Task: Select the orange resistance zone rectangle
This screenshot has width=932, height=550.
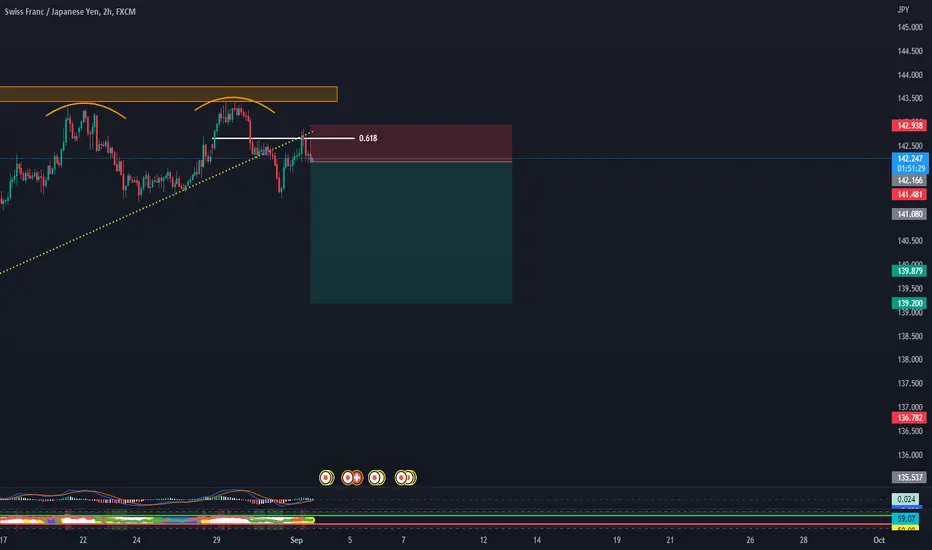Action: pyautogui.click(x=168, y=94)
